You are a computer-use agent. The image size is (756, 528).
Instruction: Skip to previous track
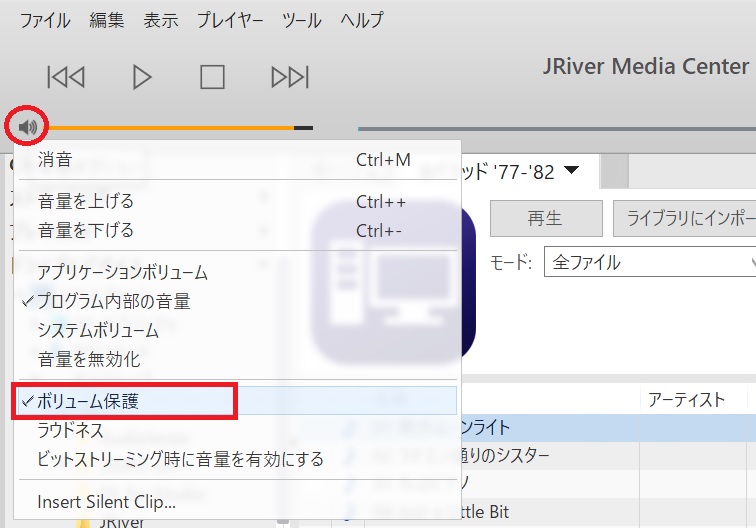(x=66, y=77)
